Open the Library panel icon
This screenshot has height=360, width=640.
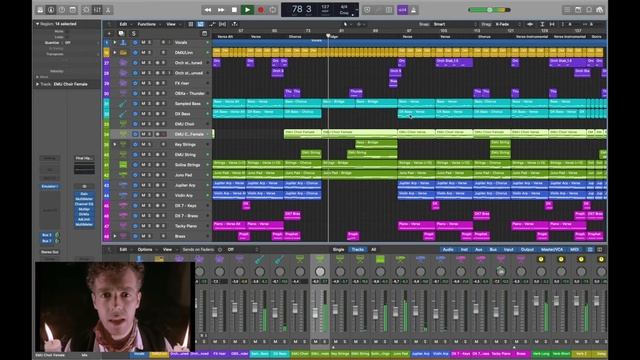(x=40, y=10)
